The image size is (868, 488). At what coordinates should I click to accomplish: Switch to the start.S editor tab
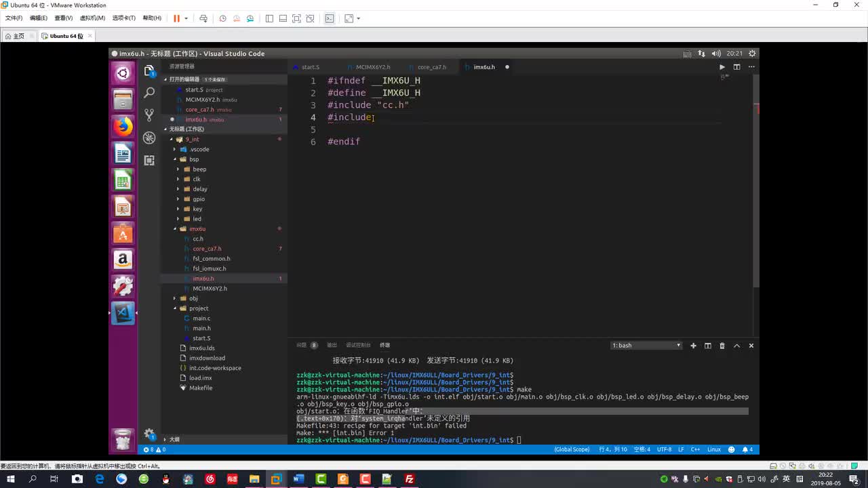pyautogui.click(x=310, y=67)
